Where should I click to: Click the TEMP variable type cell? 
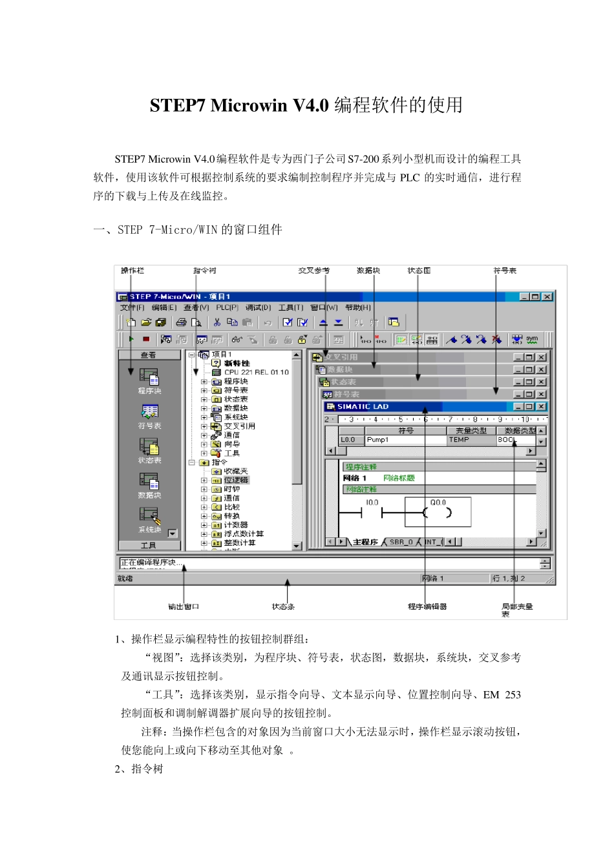(x=471, y=440)
